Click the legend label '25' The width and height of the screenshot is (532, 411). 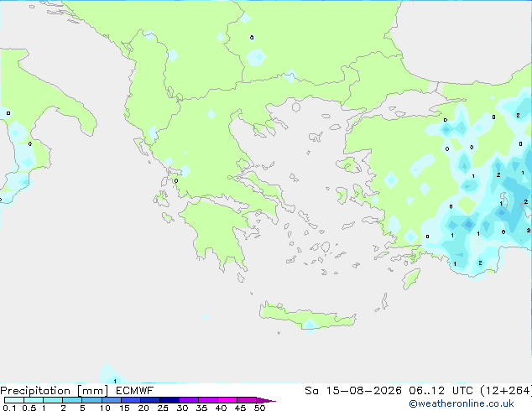pyautogui.click(x=163, y=408)
